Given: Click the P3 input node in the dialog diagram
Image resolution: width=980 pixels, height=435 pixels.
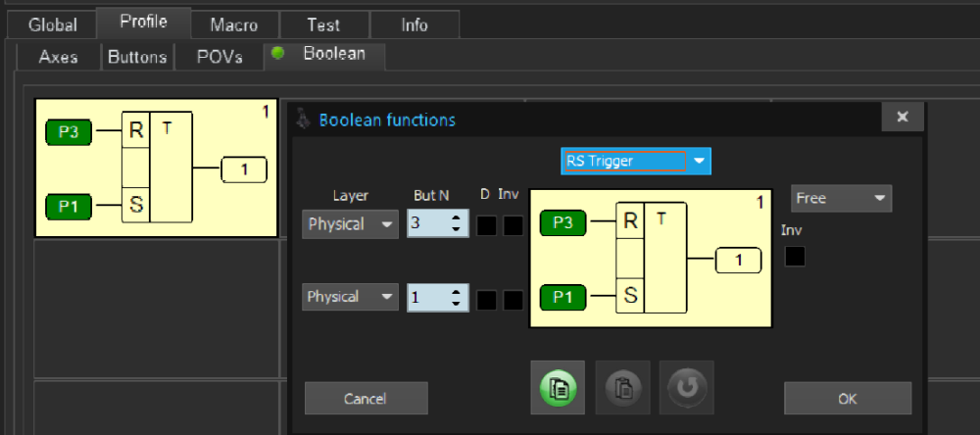Looking at the screenshot, I should click(x=564, y=222).
